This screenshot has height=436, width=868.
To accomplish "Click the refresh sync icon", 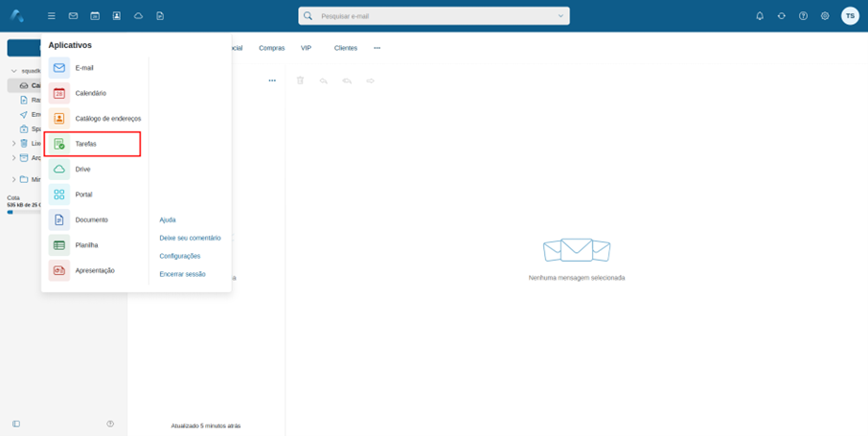I will point(781,16).
